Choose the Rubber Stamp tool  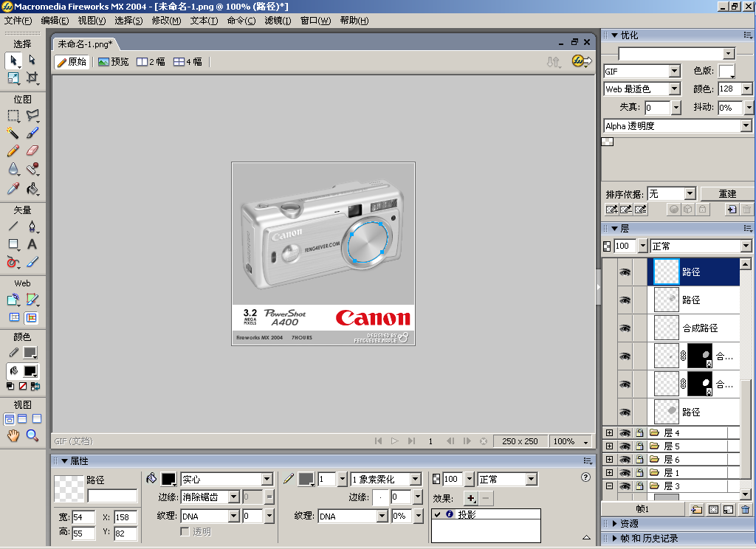coord(32,169)
